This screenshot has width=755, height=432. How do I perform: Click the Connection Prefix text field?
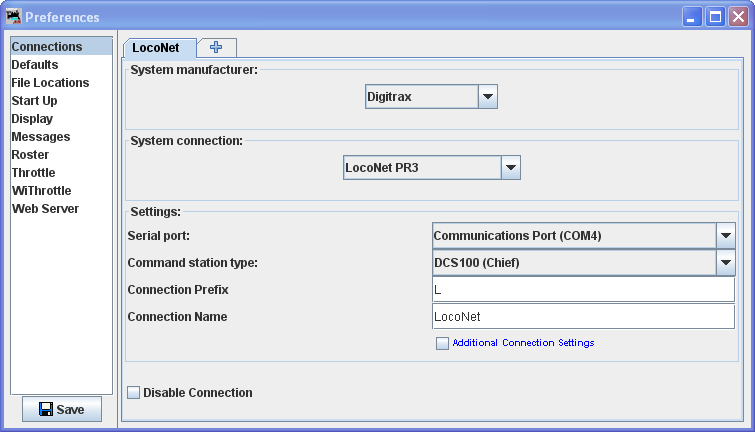pyautogui.click(x=583, y=290)
